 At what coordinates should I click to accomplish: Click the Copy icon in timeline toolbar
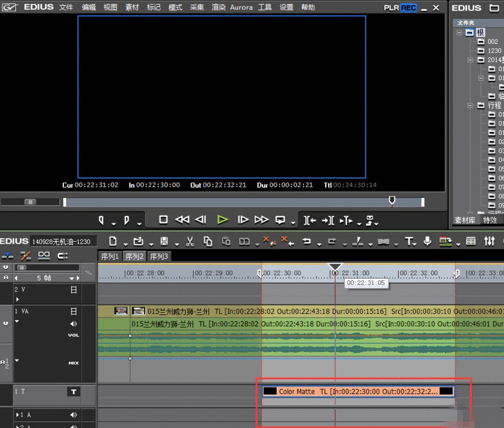(208, 241)
